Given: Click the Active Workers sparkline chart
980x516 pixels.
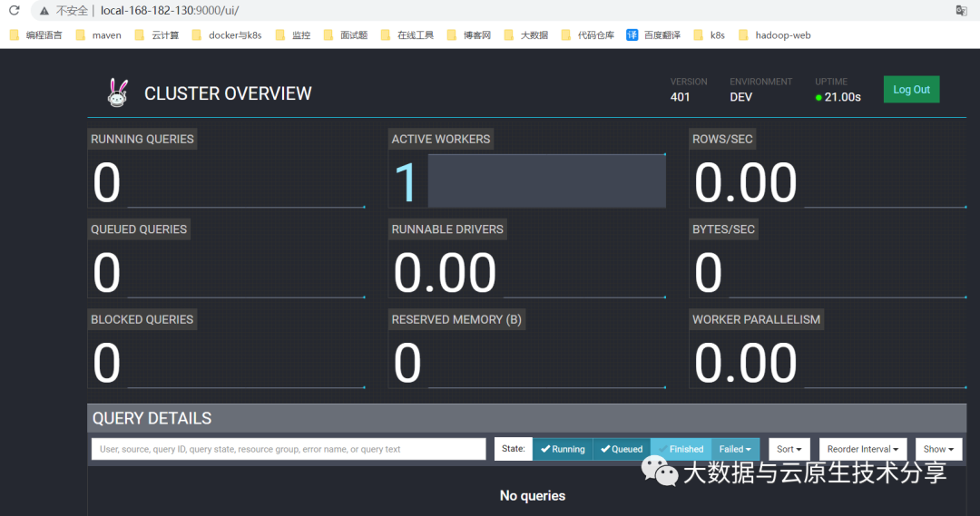Looking at the screenshot, I should [547, 180].
